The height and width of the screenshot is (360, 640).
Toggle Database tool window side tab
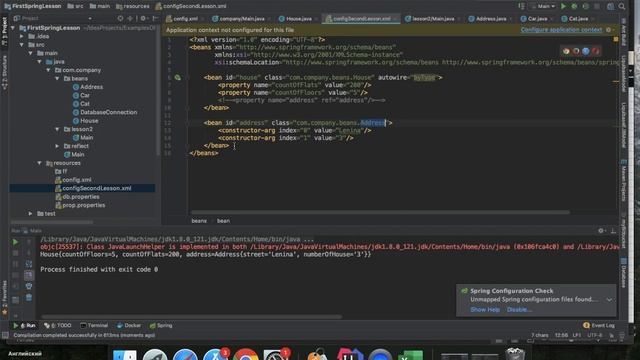coord(624,273)
